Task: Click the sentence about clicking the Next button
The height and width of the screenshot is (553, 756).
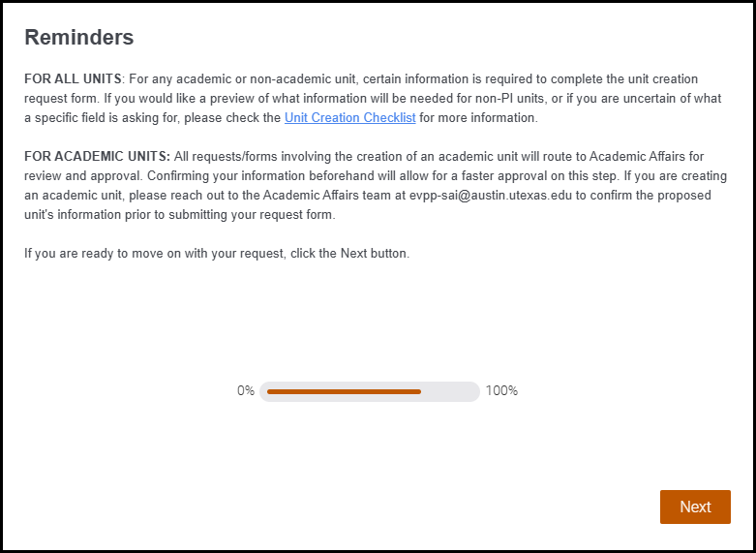Action: 217,254
